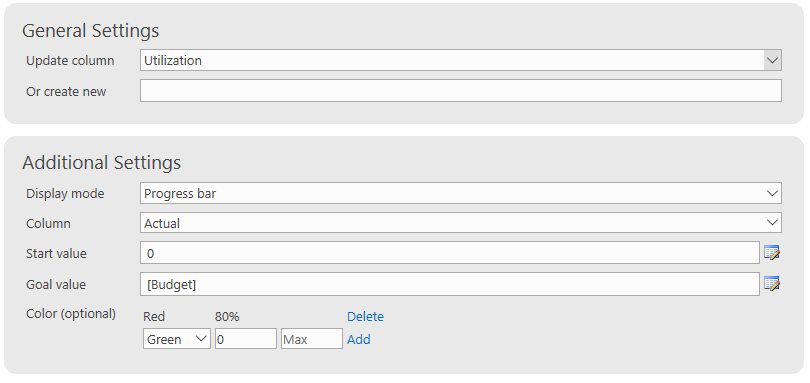Viewport: 810px width, 383px height.
Task: Click the Add link for color rule
Action: 359,340
